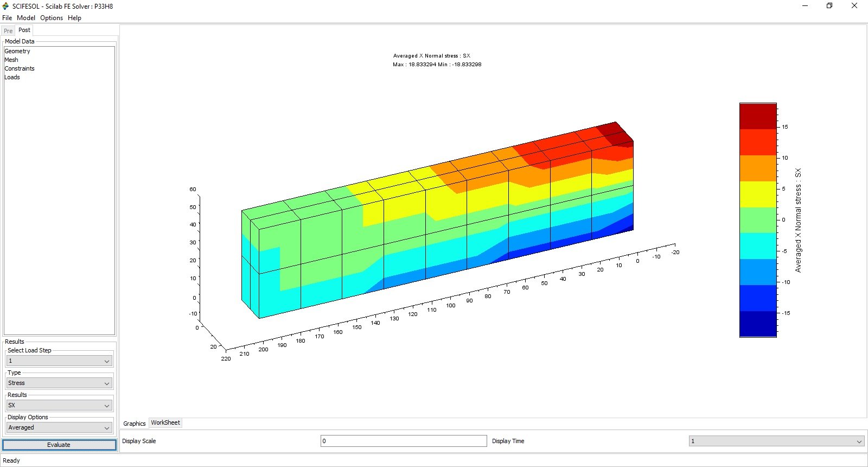Open the Results dropdown showing SX
Image resolution: width=868 pixels, height=467 pixels.
[x=59, y=406]
